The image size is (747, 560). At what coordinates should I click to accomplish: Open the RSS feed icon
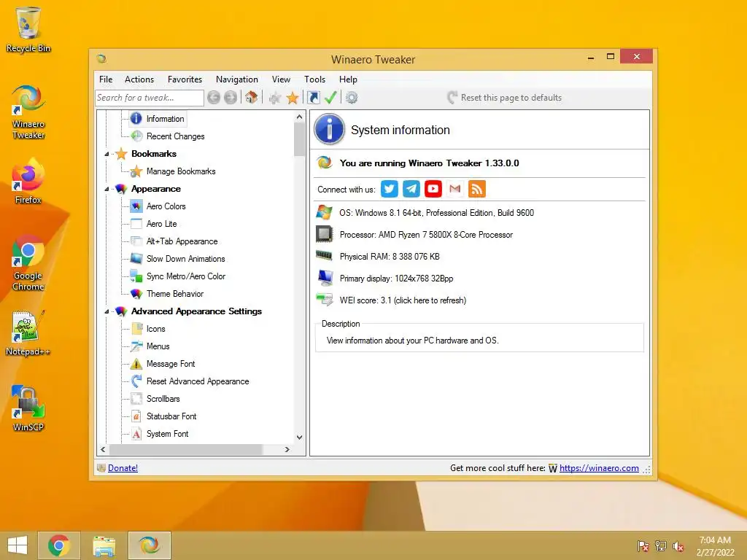click(477, 189)
